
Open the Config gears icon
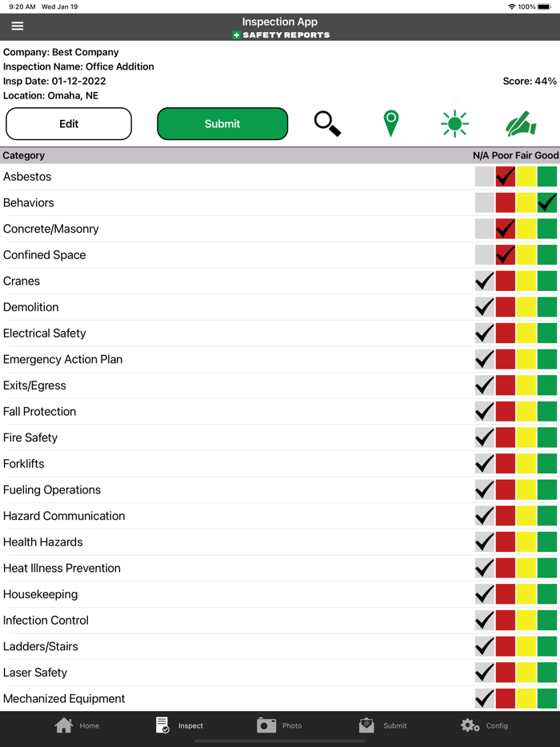[470, 725]
